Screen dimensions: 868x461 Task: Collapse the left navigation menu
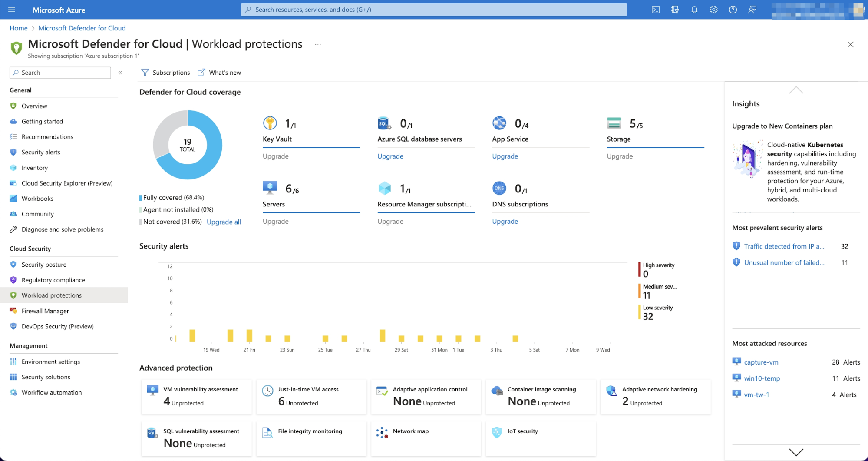pyautogui.click(x=120, y=73)
